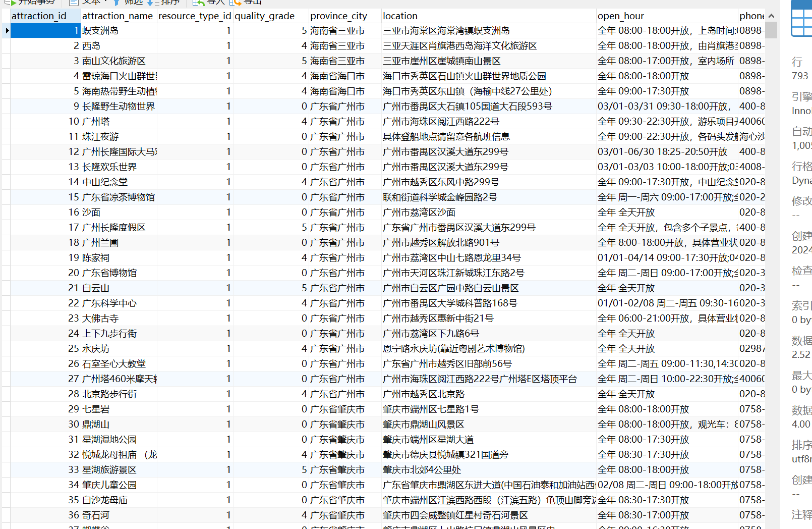812x529 pixels.
Task: Select the attraction name cell '永庆坊'
Action: [x=119, y=349]
